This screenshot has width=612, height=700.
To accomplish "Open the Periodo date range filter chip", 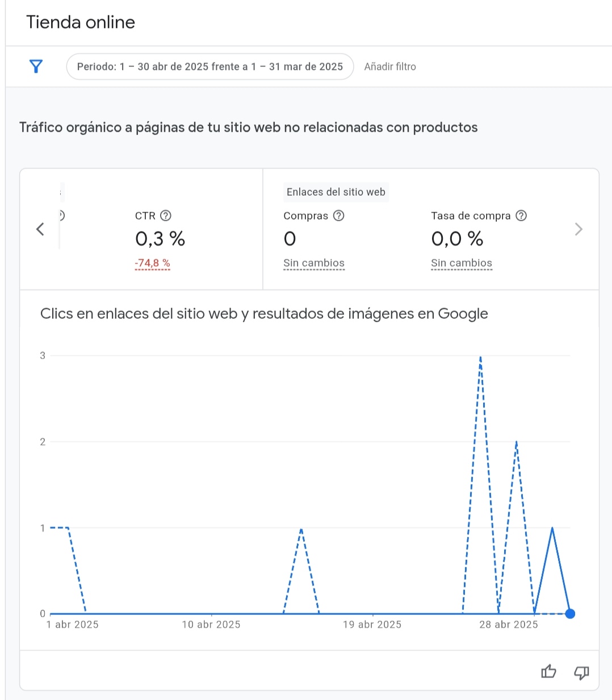I will pyautogui.click(x=210, y=66).
